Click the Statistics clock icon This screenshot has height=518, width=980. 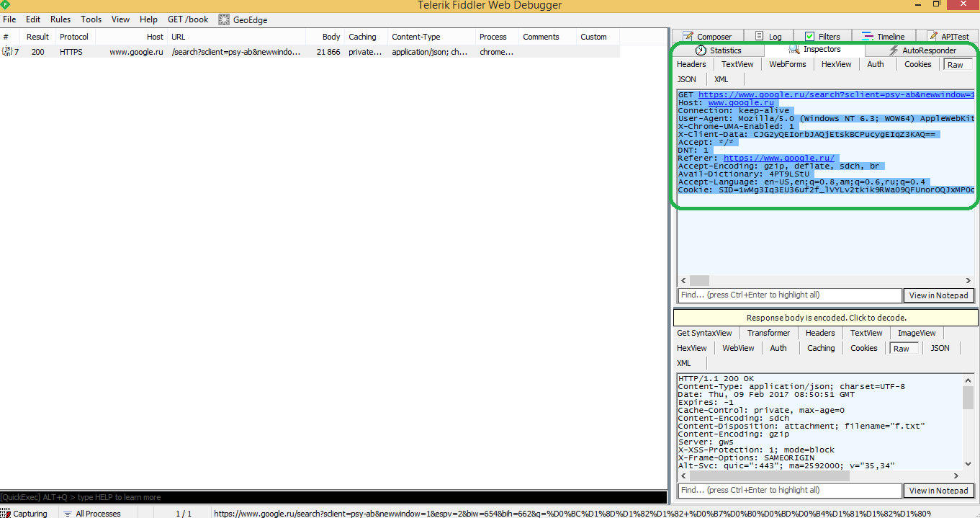click(701, 50)
